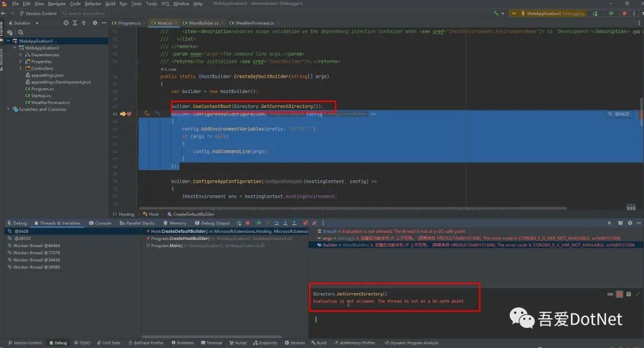This screenshot has height=348, width=644.
Task: Hide the Solution panel with minus icon
Action: (x=104, y=23)
